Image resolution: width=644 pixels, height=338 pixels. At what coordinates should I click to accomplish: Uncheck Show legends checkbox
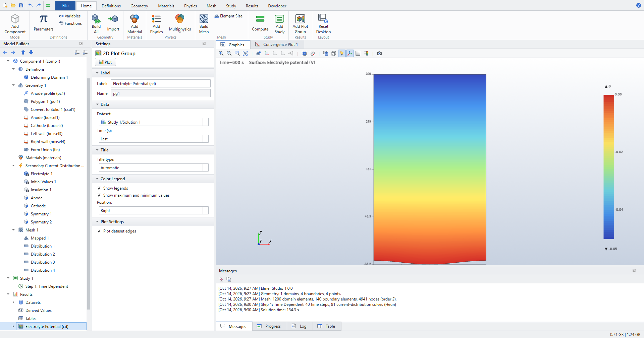(x=99, y=188)
